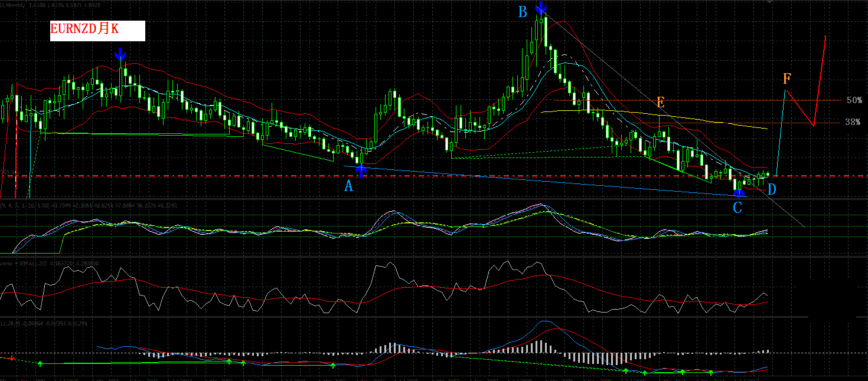This screenshot has height=381, width=868.
Task: Select the 50% retracement level label
Action: click(x=854, y=100)
